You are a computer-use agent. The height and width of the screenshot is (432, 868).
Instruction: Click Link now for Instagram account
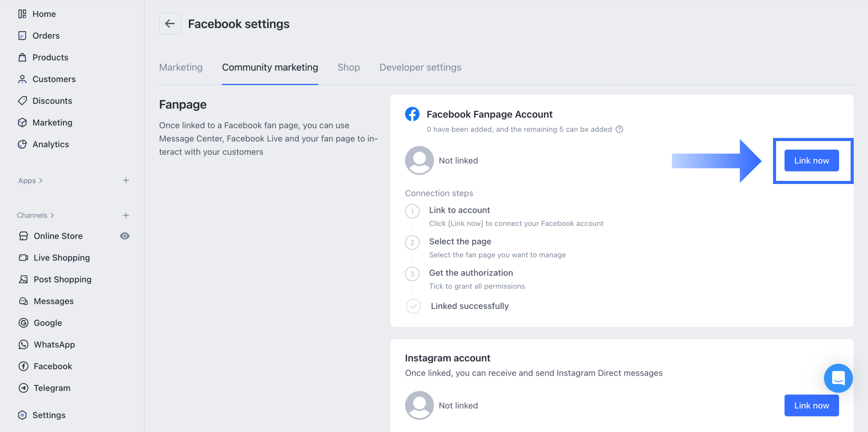[x=811, y=405]
